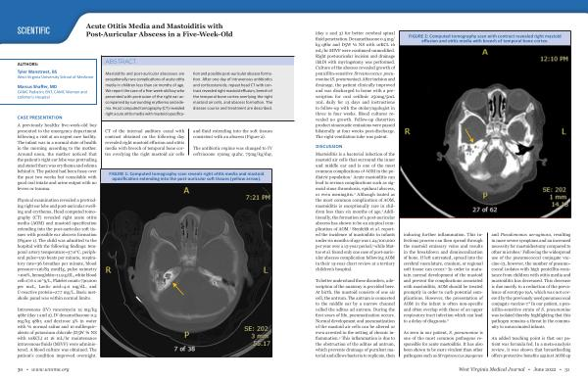Click the 7:21 PM timestamp on Figure 1
Image resolution: width=588 pixels, height=380 pixels.
coord(258,197)
